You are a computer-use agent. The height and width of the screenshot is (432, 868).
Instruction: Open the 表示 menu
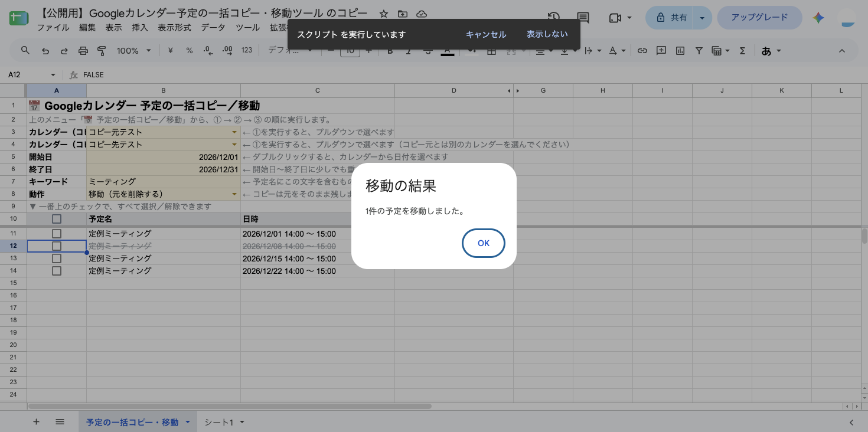[x=114, y=27]
